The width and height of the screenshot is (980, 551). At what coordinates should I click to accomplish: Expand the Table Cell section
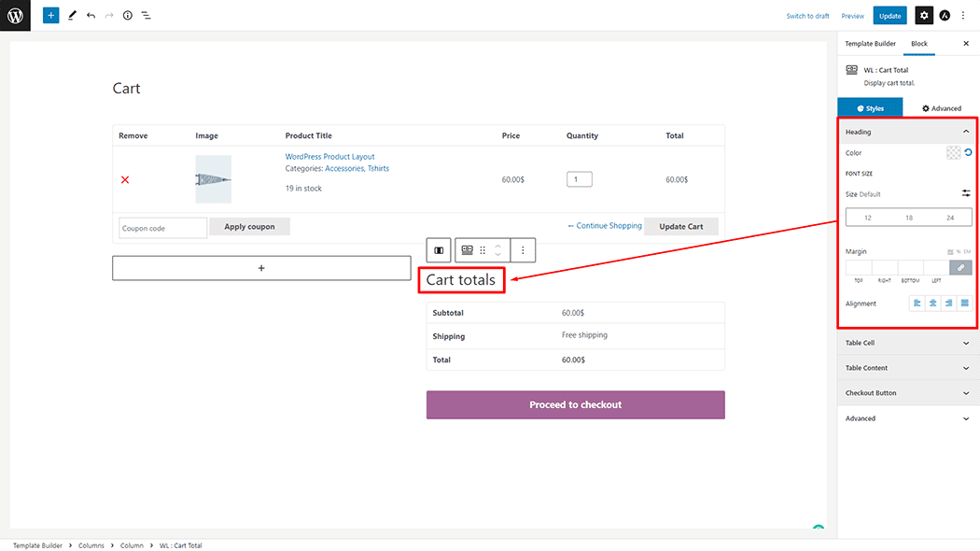click(x=905, y=343)
